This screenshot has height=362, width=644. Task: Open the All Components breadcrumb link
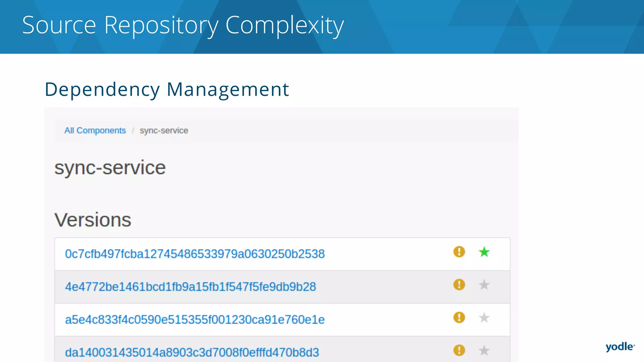click(x=95, y=130)
